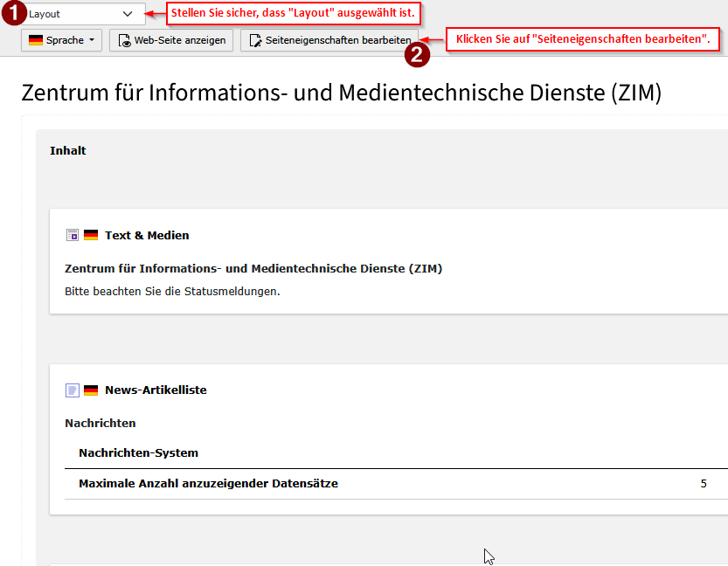Open the Text & Medien element title

coord(147,235)
